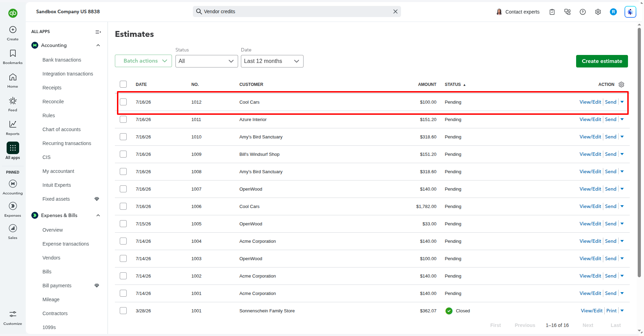Click the Customize sliders icon
Image resolution: width=644 pixels, height=336 pixels.
[13, 314]
